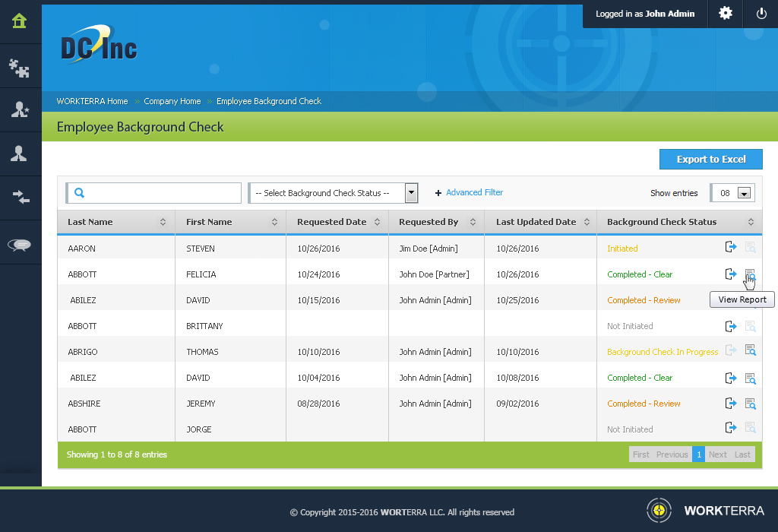Click First pagination button
Screen dimensions: 778x532
pyautogui.click(x=640, y=454)
